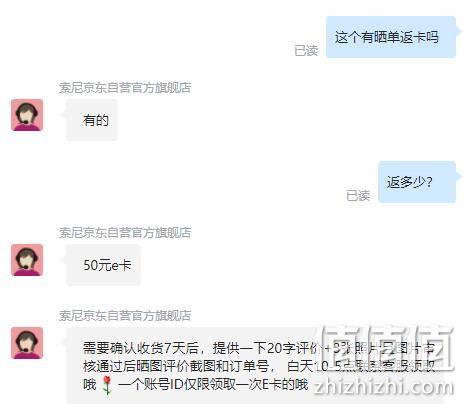
Task: Click the agent avatar beside the "50元e卡" message
Action: [27, 260]
